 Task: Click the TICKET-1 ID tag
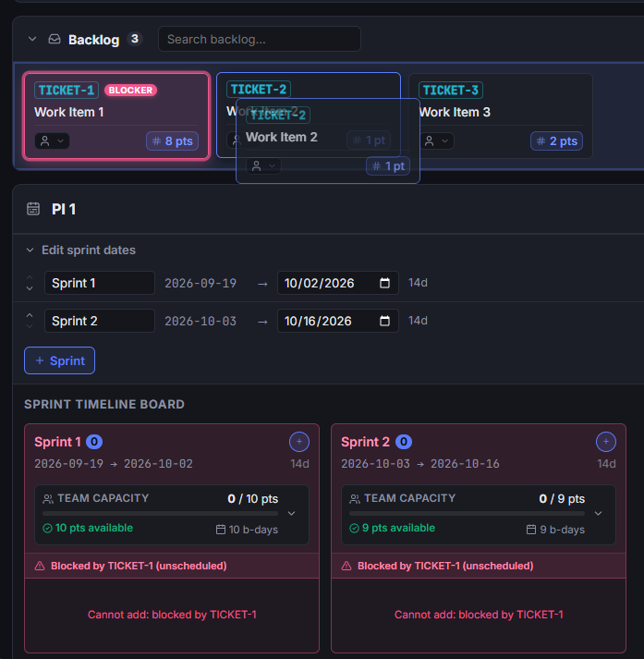tap(67, 90)
